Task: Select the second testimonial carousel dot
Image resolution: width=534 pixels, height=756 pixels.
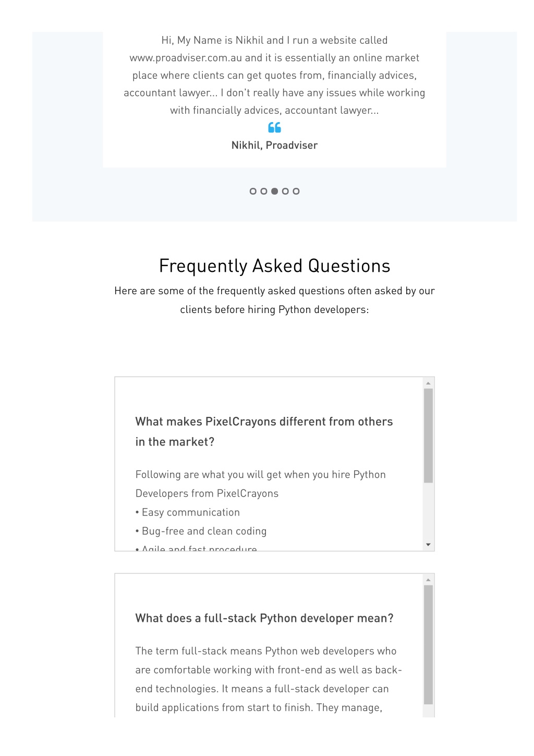Action: coord(264,191)
